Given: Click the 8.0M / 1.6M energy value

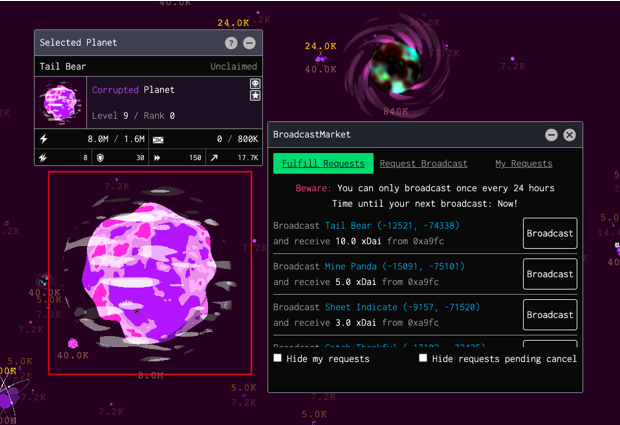Looking at the screenshot, I should point(116,139).
